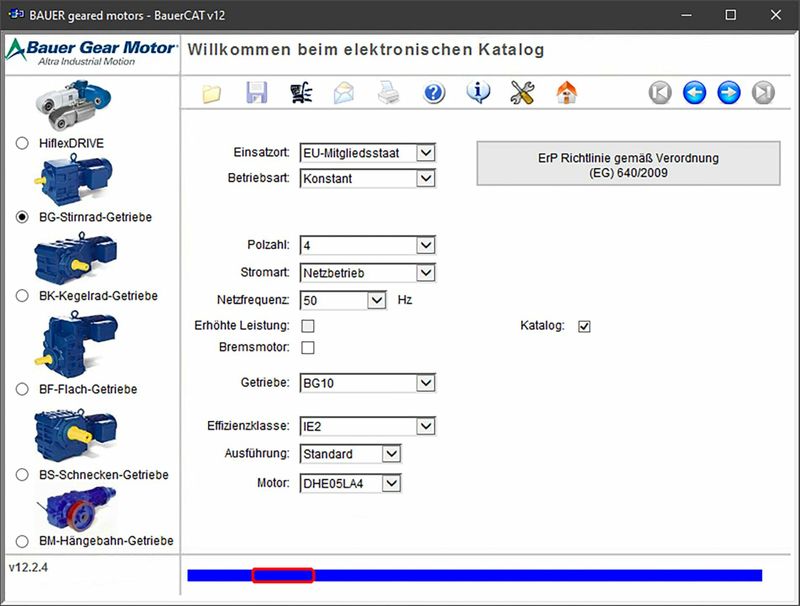Uncheck the Katalog checkbox
This screenshot has height=606, width=800.
point(585,326)
